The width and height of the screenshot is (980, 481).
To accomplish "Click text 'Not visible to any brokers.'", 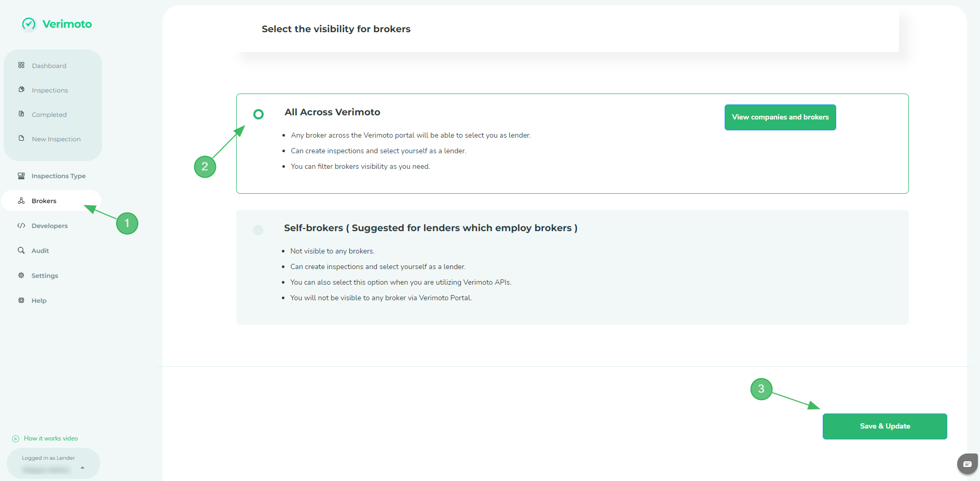I will (332, 251).
